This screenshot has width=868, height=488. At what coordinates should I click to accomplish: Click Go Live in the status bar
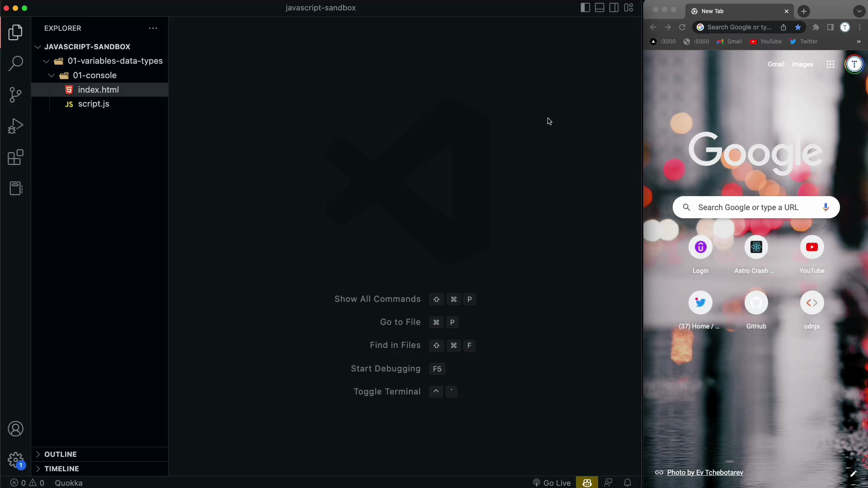(x=552, y=483)
